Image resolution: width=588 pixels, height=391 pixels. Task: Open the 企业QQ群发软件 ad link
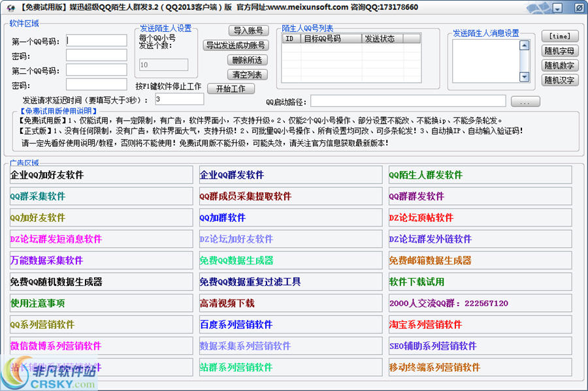pyautogui.click(x=291, y=175)
